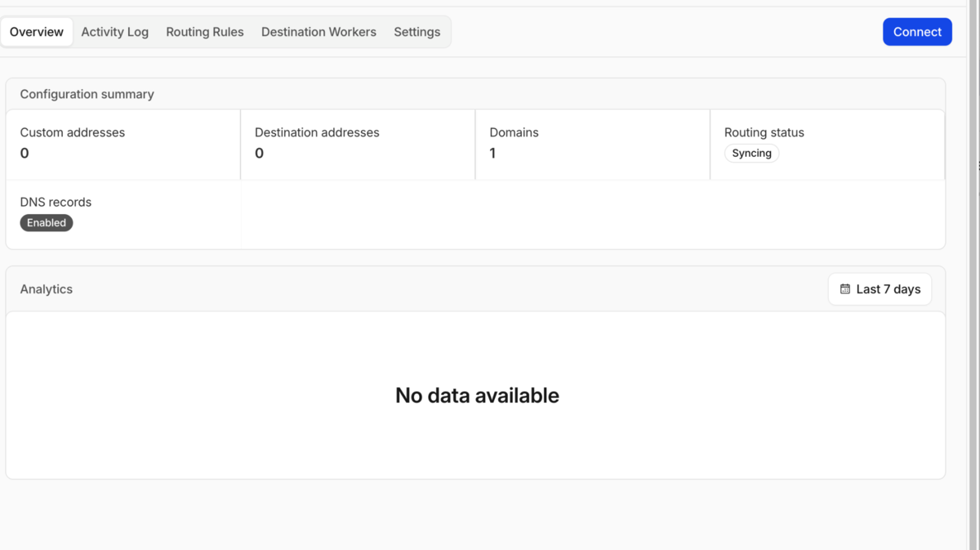The image size is (980, 550).
Task: Click the Syncing status badge
Action: (751, 153)
